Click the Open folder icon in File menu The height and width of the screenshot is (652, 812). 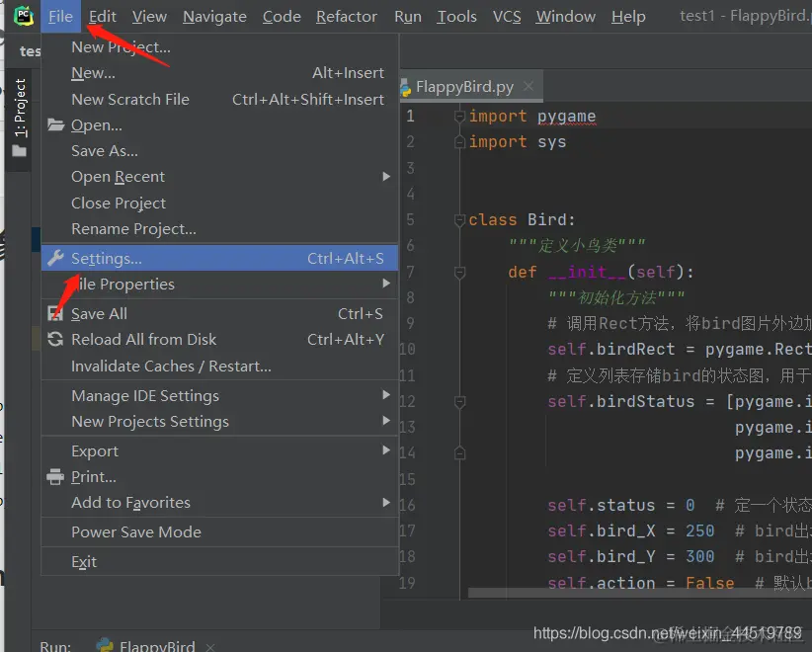click(x=55, y=124)
